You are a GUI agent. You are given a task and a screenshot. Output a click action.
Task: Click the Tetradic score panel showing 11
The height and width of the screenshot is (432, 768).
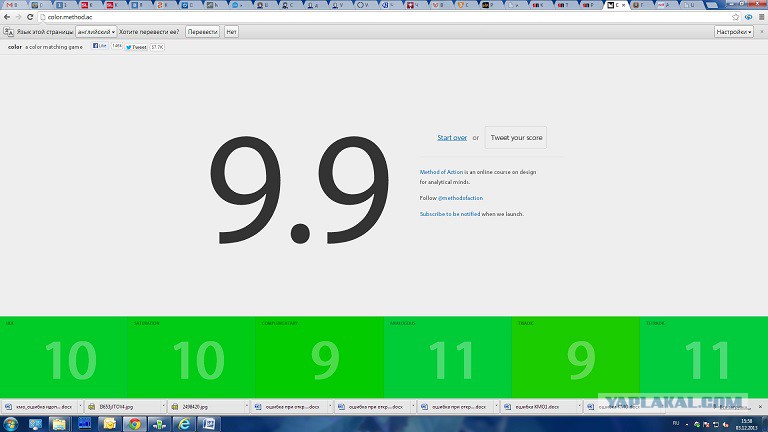tap(704, 357)
